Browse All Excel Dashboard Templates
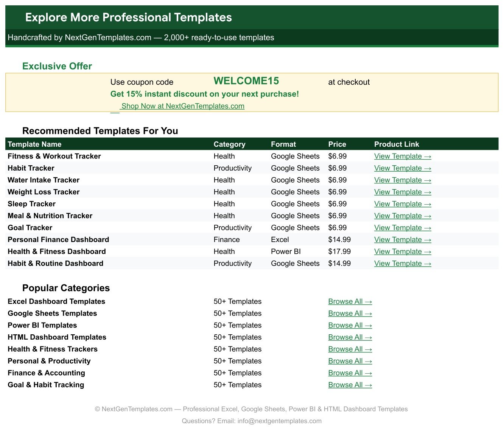The width and height of the screenshot is (504, 430). pyautogui.click(x=350, y=301)
